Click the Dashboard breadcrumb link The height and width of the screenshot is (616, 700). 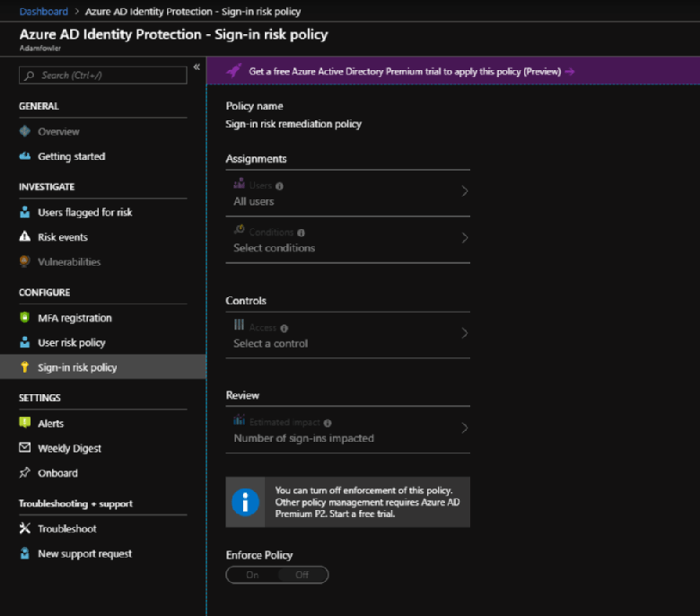[x=44, y=12]
